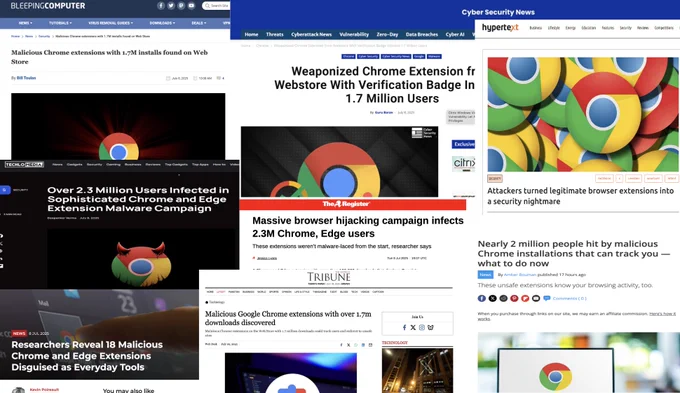This screenshot has width=680, height=393.
Task: Click the blue News tag by Amber Bouman byline
Action: click(485, 275)
